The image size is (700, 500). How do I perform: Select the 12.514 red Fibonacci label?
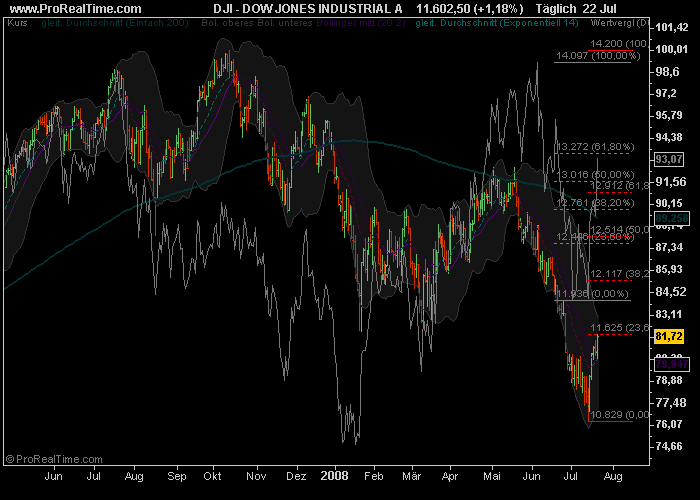(x=619, y=229)
